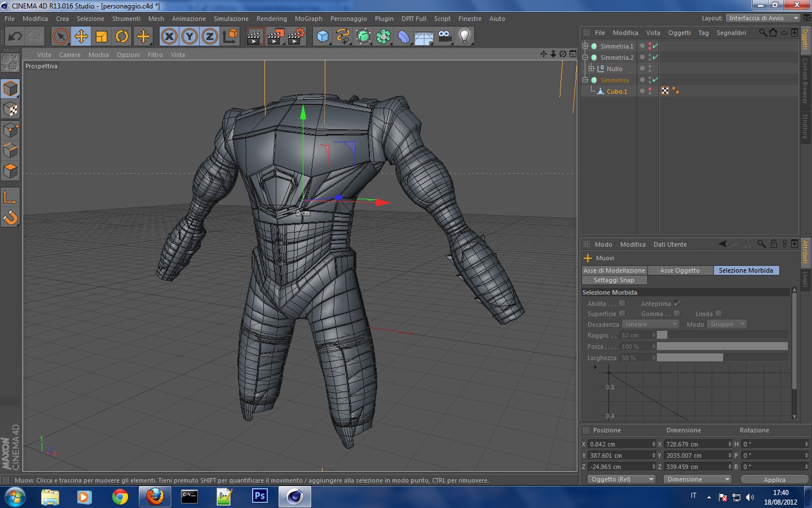Expand the Simmetria.1 tree node

[x=585, y=46]
